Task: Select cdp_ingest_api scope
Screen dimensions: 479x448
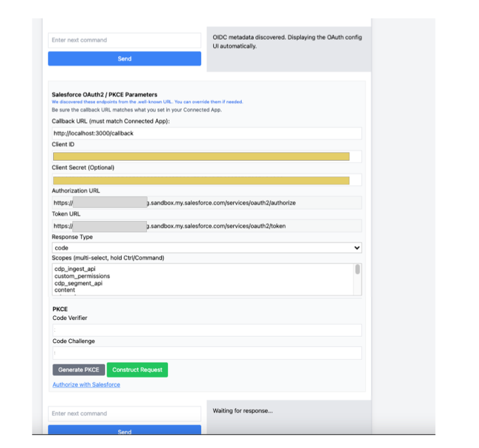Action: 75,269
